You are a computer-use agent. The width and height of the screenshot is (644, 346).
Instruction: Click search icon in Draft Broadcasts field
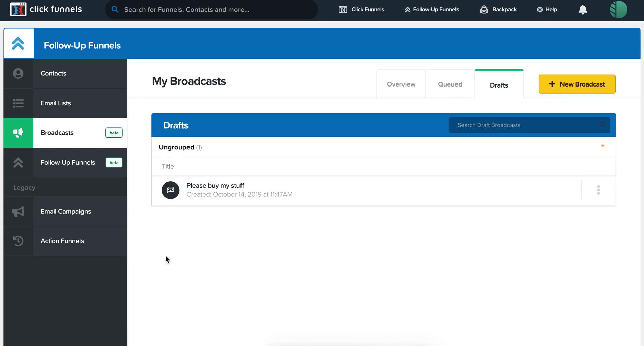602,125
